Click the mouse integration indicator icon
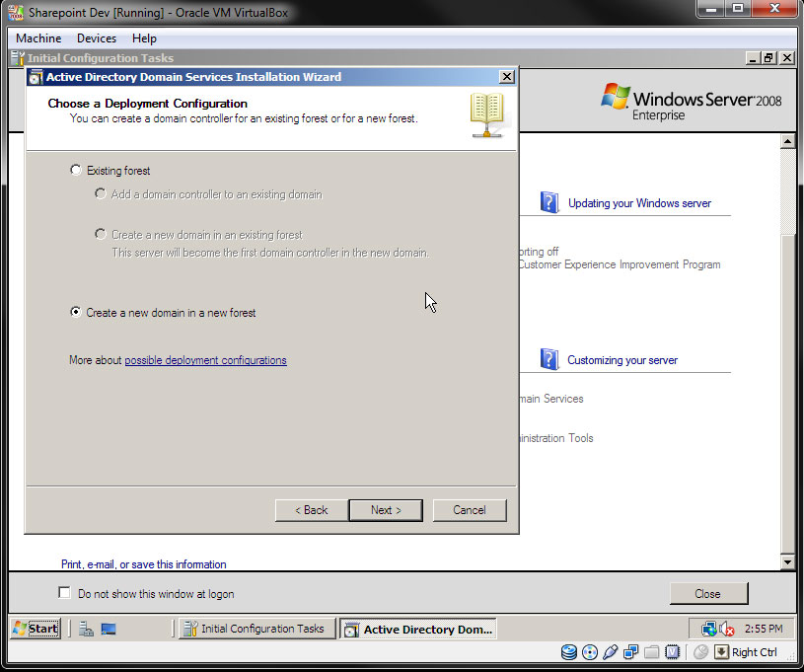Screen dimensions: 804x672 pyautogui.click(x=700, y=652)
